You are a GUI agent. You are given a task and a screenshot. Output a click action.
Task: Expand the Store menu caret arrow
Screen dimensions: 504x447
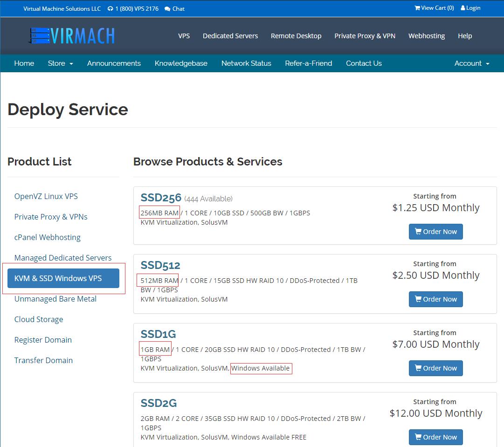(70, 64)
